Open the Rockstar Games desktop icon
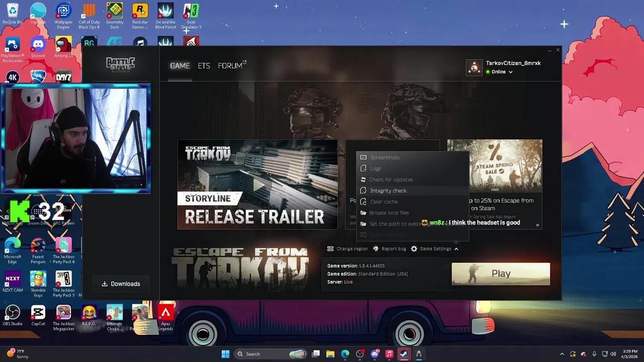 [140, 17]
